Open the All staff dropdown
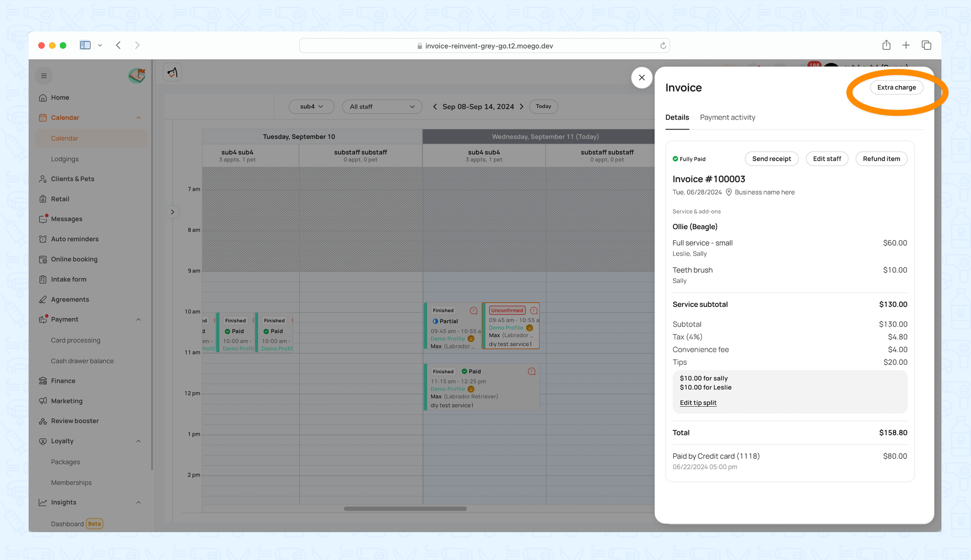Screen dimensions: 971x560 click(x=382, y=107)
